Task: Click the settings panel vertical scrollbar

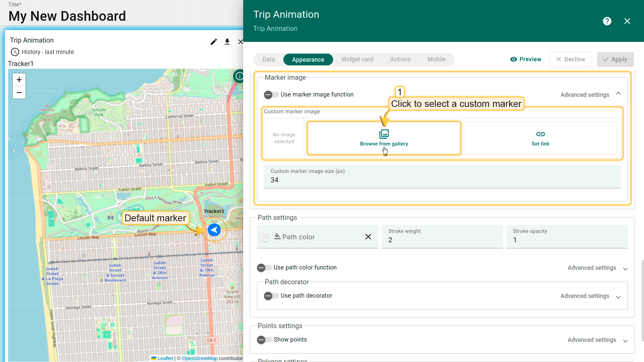Action: (642, 300)
